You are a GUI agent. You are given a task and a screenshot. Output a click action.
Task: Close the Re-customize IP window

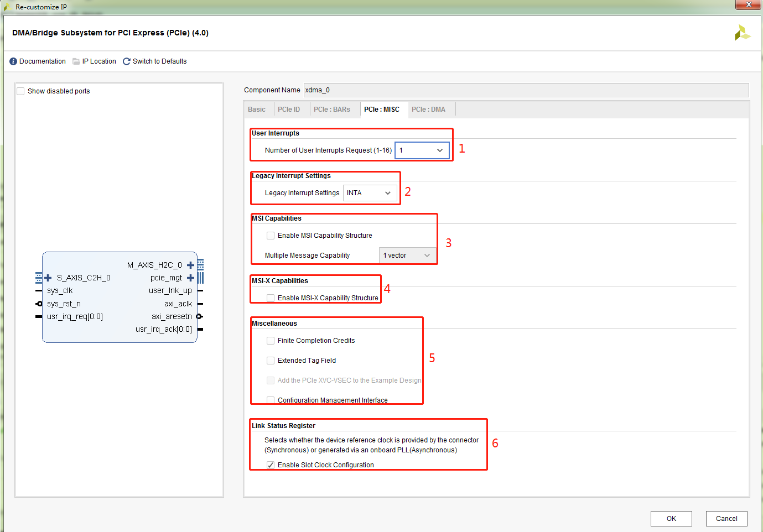[748, 5]
